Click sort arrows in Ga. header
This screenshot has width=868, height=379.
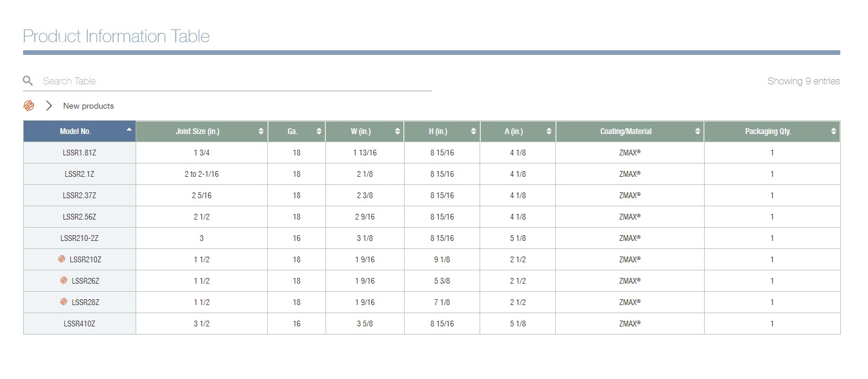(x=319, y=131)
